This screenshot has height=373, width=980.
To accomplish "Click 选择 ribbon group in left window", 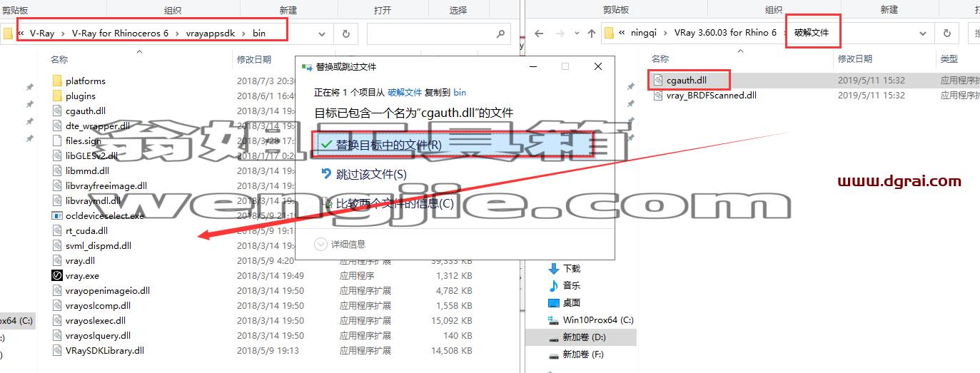I will [458, 11].
